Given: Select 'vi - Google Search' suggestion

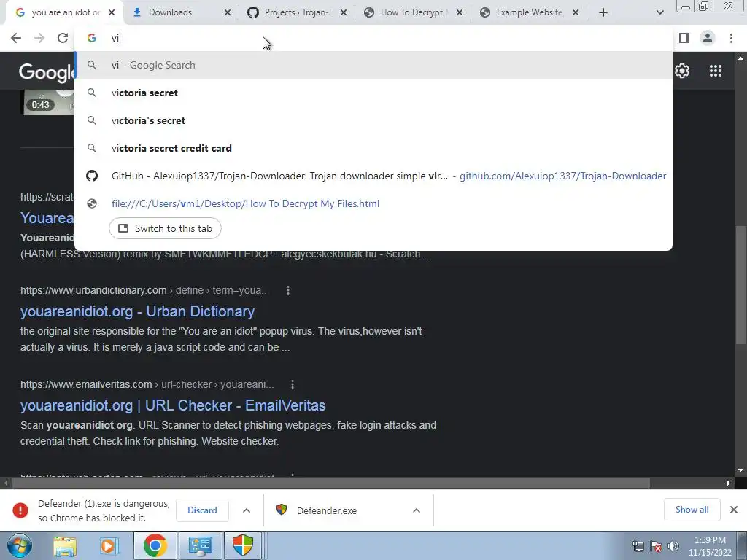Looking at the screenshot, I should coord(373,65).
